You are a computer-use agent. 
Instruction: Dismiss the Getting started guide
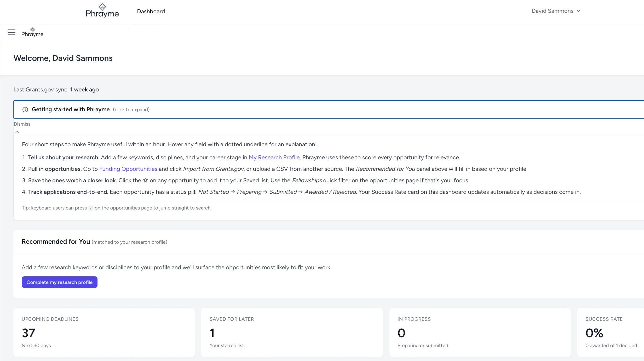click(x=22, y=124)
